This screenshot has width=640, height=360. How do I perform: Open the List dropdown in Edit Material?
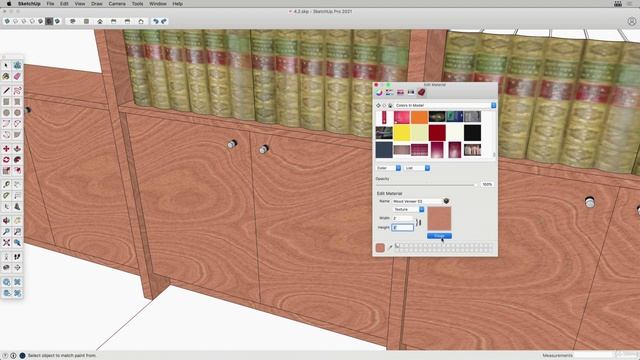[x=417, y=168]
